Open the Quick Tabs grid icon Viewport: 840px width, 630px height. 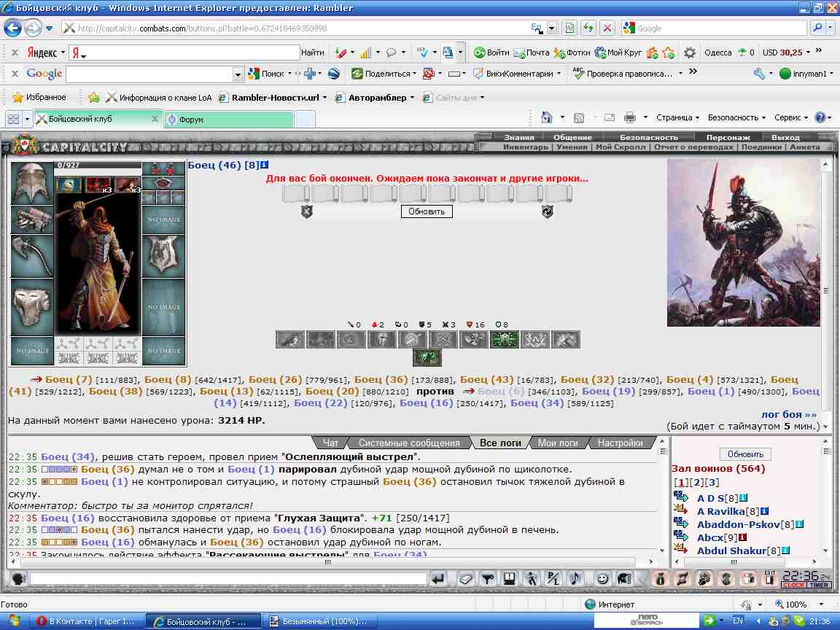click(x=13, y=119)
